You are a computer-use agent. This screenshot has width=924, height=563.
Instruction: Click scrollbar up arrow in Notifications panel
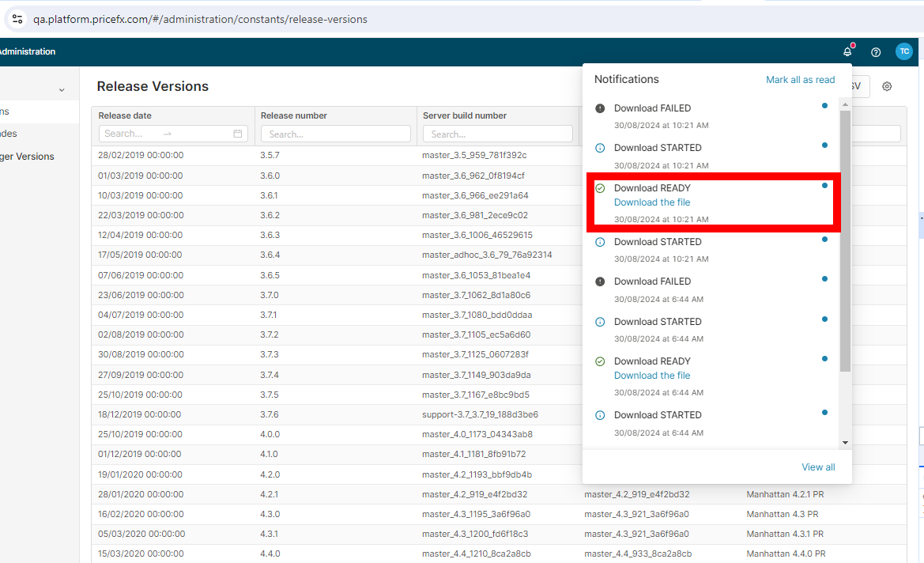coord(845,104)
